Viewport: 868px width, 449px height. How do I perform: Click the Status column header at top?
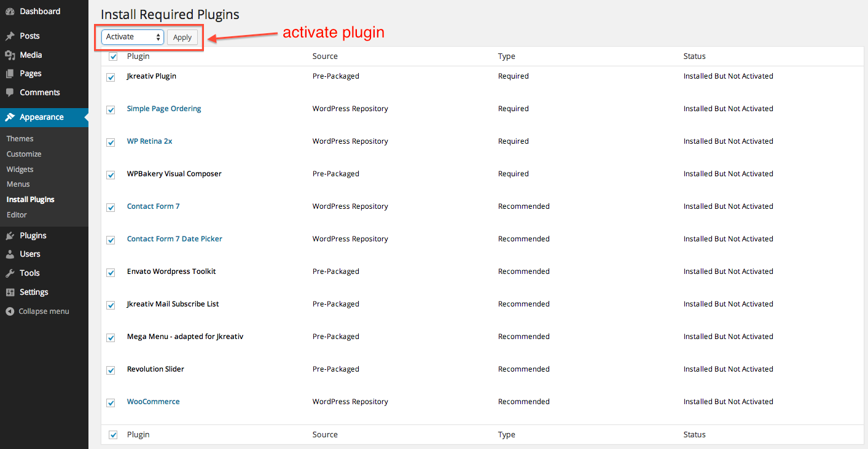pyautogui.click(x=695, y=56)
